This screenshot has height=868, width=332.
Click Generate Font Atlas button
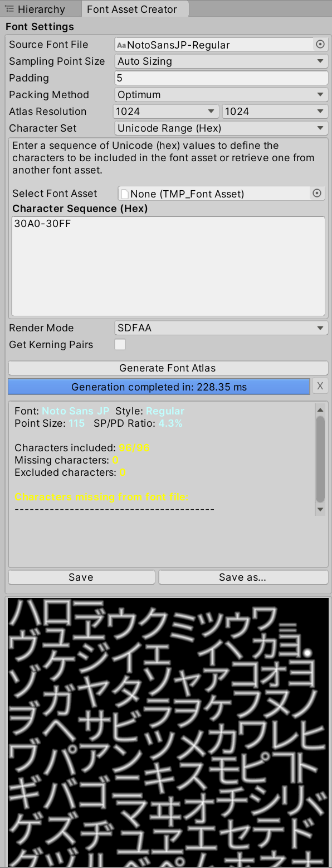click(x=168, y=368)
